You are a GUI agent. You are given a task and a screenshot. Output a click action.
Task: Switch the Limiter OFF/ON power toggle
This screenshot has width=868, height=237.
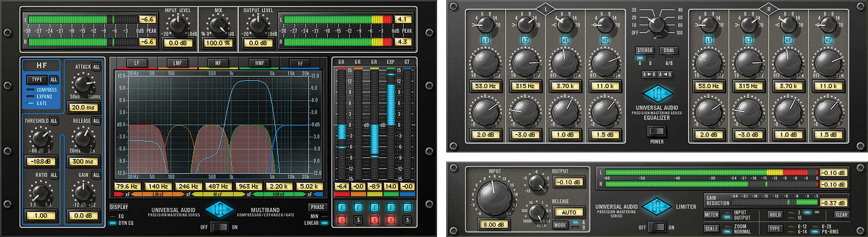(657, 227)
